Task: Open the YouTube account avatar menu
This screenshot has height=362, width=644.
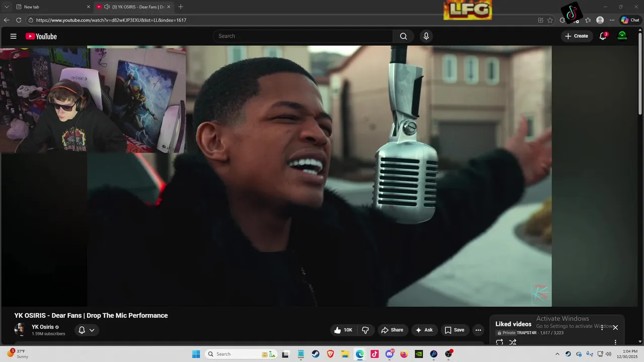Action: [622, 36]
